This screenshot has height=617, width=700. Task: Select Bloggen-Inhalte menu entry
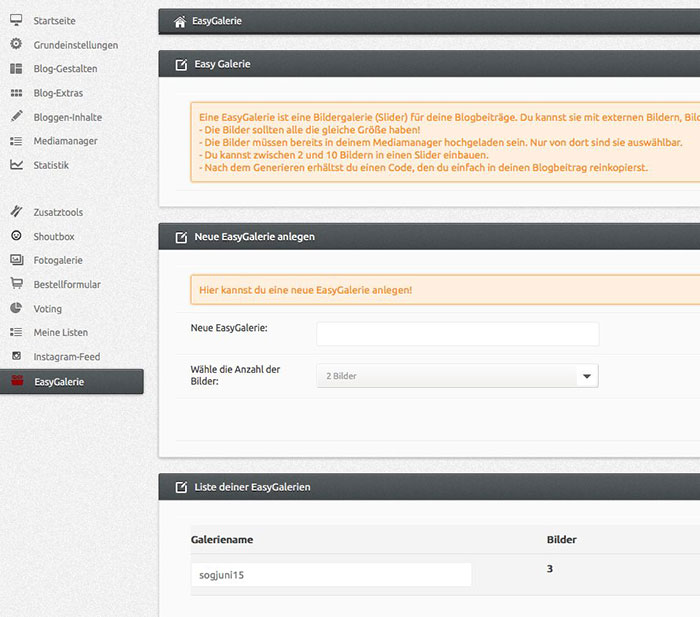pyautogui.click(x=67, y=117)
